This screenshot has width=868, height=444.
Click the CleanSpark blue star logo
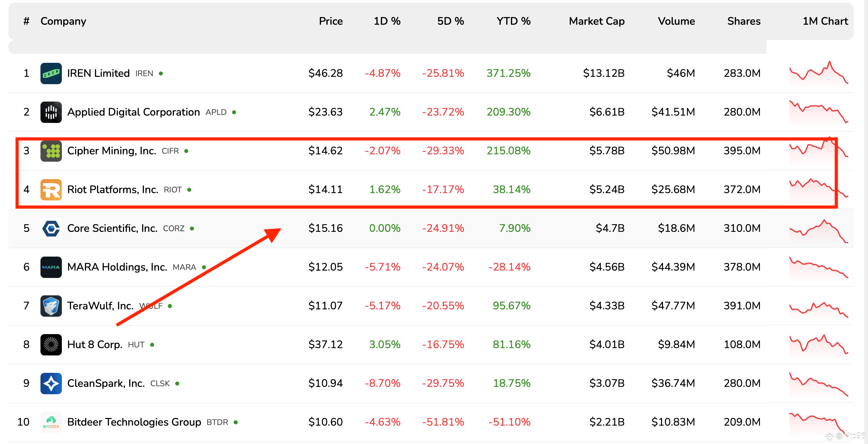51,383
